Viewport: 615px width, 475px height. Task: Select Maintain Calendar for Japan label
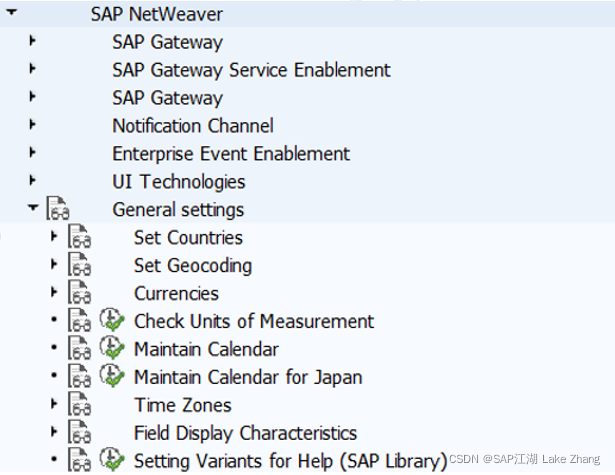coord(248,378)
